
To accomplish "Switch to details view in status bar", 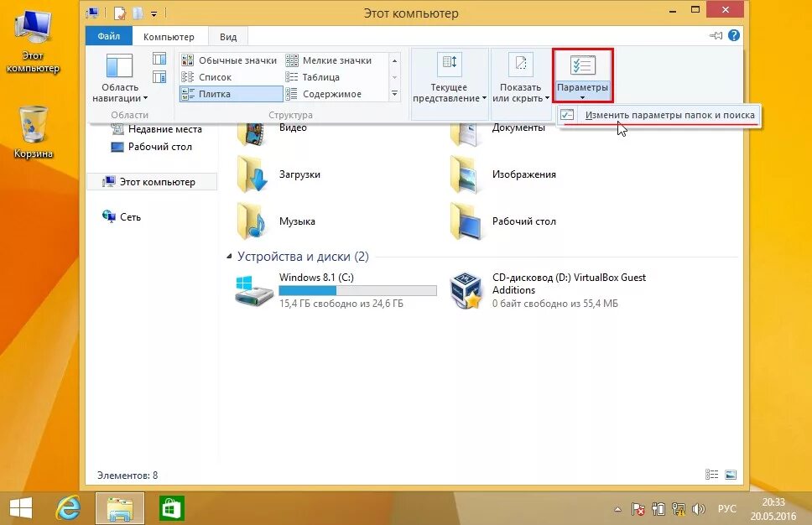I will pyautogui.click(x=712, y=474).
